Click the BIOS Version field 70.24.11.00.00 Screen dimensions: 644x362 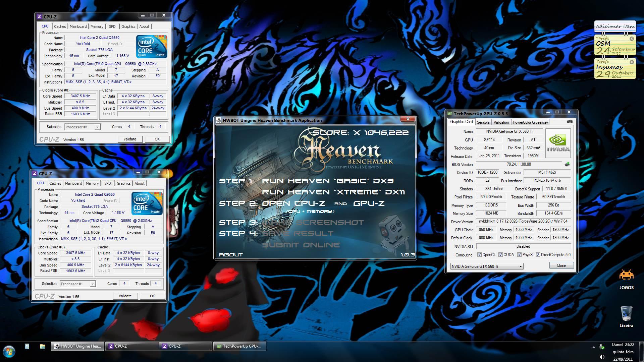click(519, 164)
